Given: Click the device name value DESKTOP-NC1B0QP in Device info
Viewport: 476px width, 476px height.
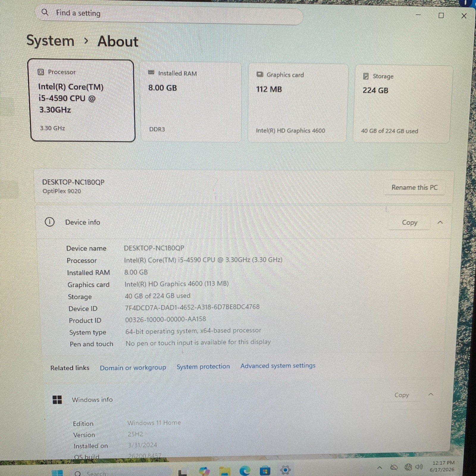Looking at the screenshot, I should click(x=154, y=248).
